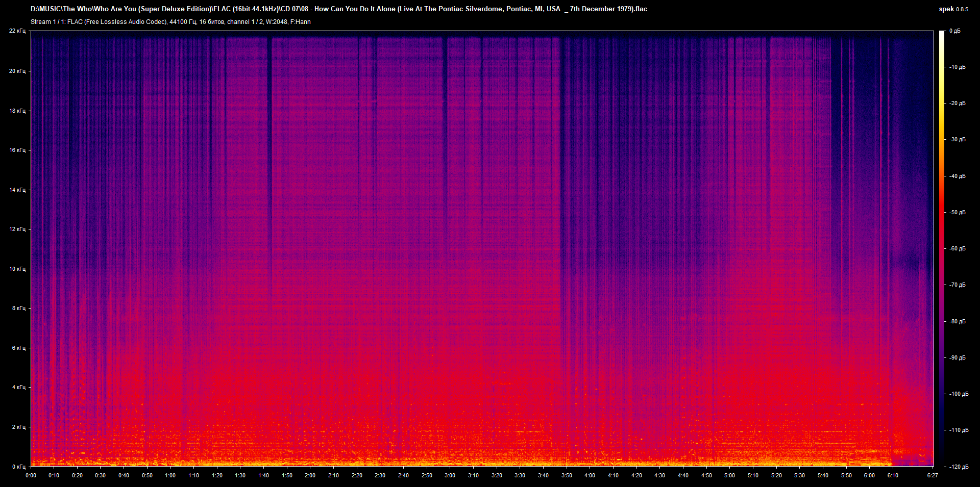The image size is (980, 487).
Task: Select the 20 кГц frequency axis label
Action: [17, 71]
